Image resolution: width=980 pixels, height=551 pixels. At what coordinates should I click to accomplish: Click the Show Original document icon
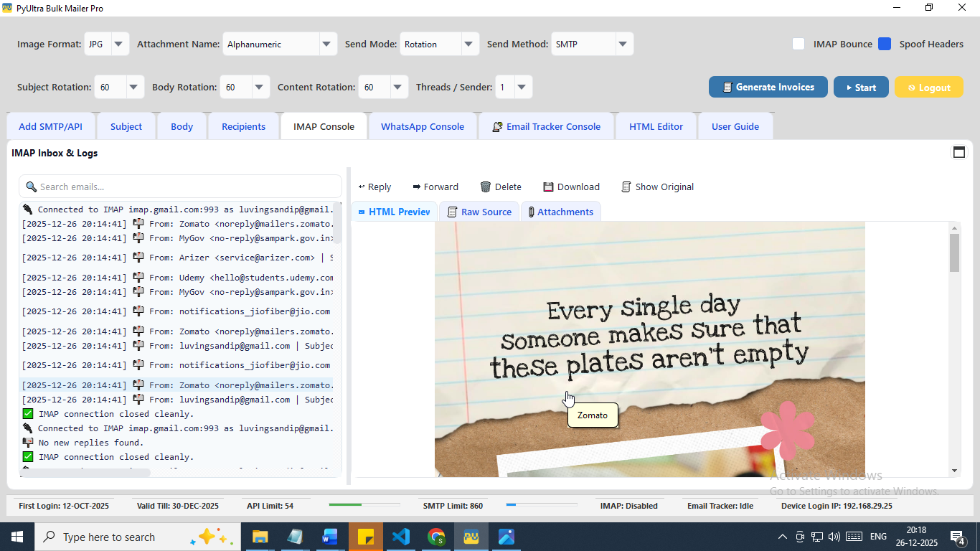(626, 187)
